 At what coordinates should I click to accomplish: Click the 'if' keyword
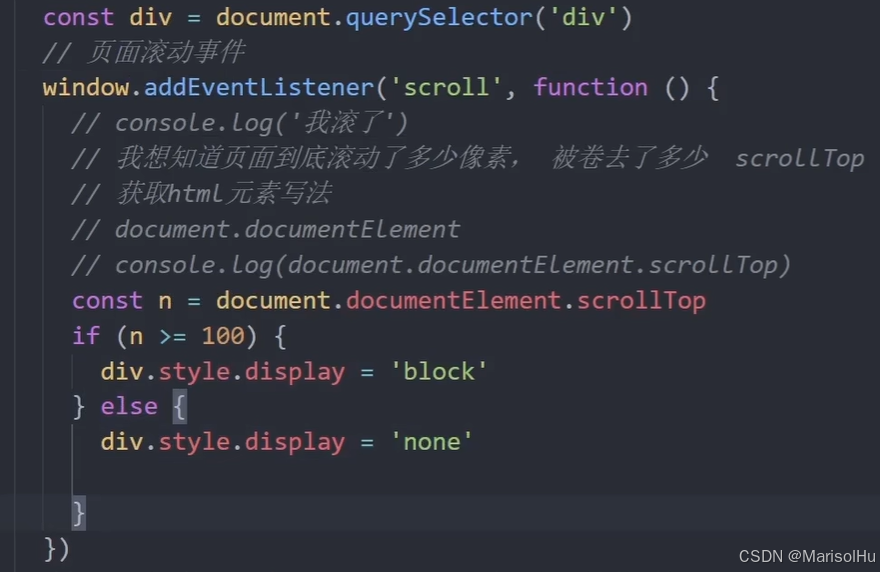coord(86,336)
